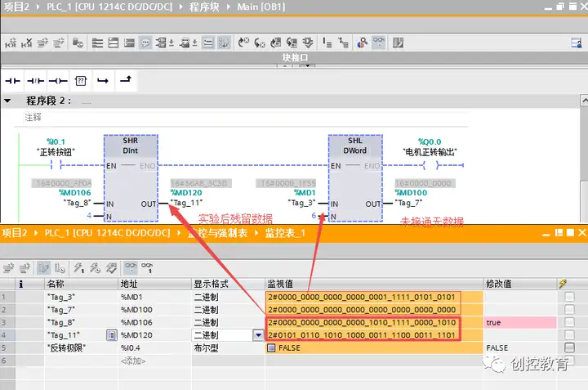Click the 监视值 column header
This screenshot has width=588, height=390.
374,284
